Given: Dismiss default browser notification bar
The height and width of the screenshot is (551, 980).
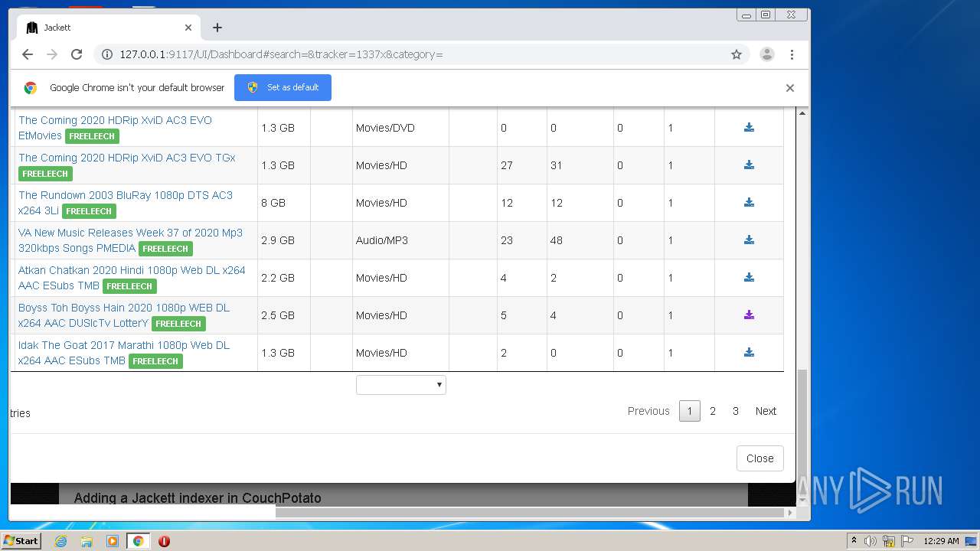Looking at the screenshot, I should [790, 88].
